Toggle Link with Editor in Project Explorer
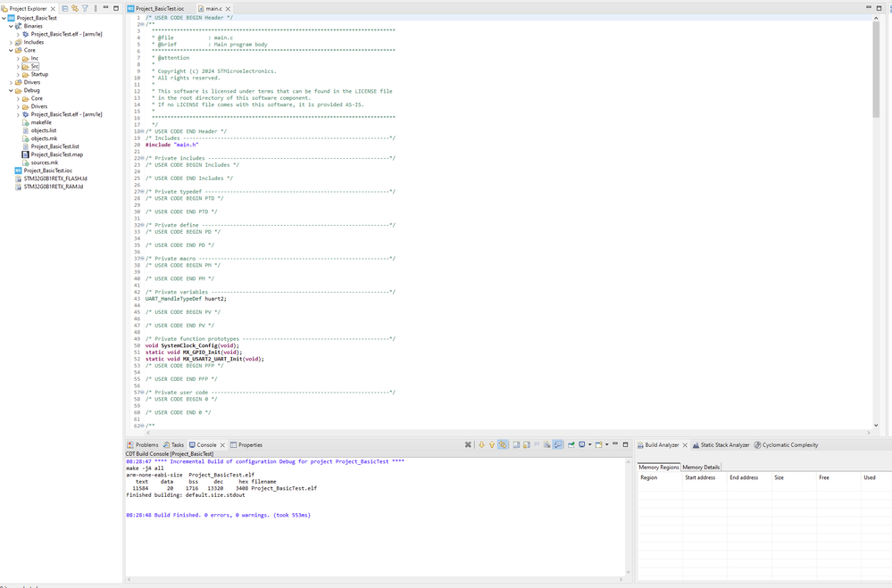This screenshot has width=892, height=588. point(75,8)
